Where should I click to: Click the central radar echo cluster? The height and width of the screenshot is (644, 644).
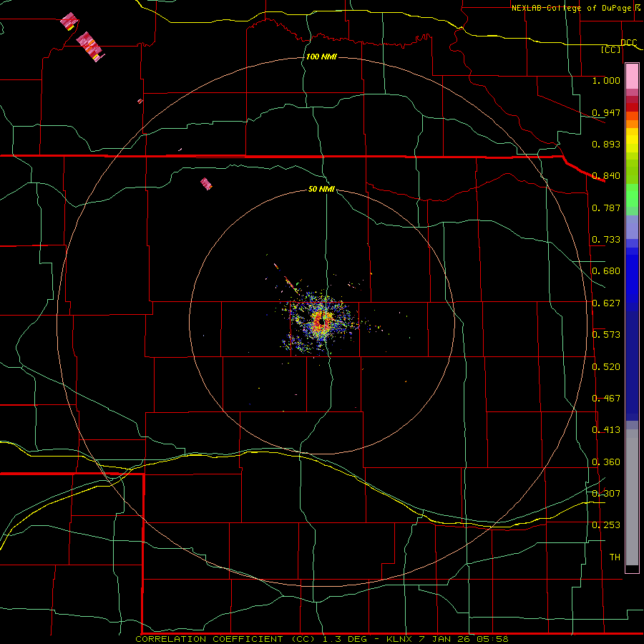click(321, 323)
